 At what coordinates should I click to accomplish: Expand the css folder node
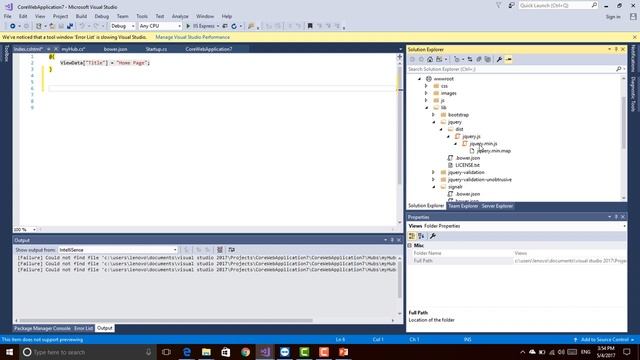pos(427,86)
